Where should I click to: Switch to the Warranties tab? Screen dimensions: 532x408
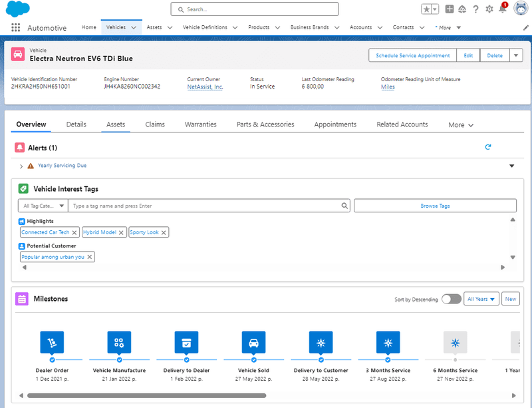point(201,124)
